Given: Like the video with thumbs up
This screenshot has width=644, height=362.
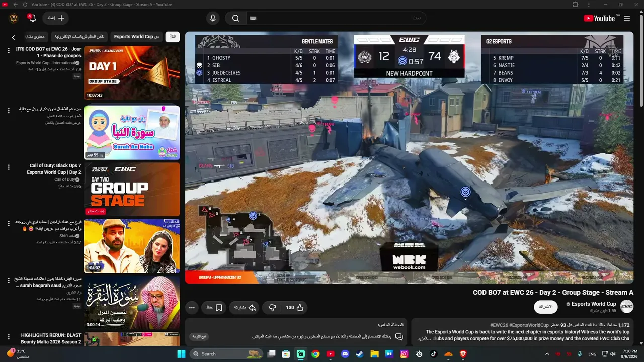Looking at the screenshot, I should click(295, 308).
